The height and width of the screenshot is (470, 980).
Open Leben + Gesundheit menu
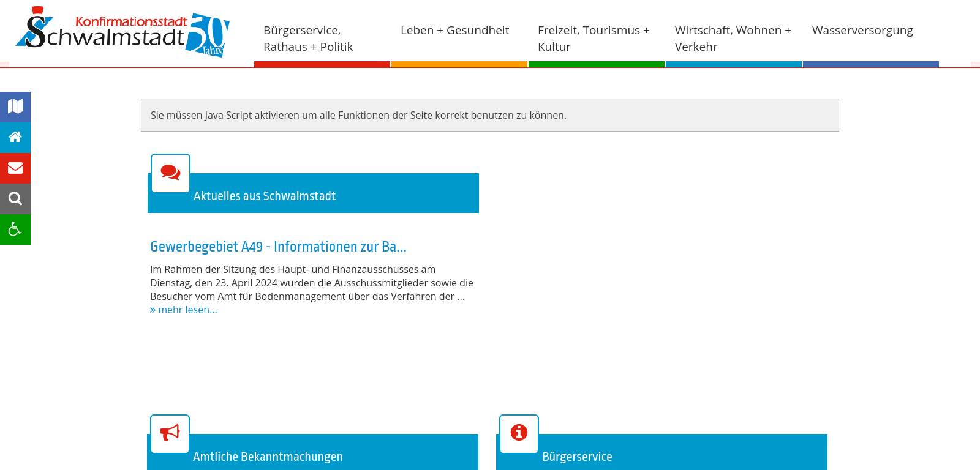(x=454, y=31)
